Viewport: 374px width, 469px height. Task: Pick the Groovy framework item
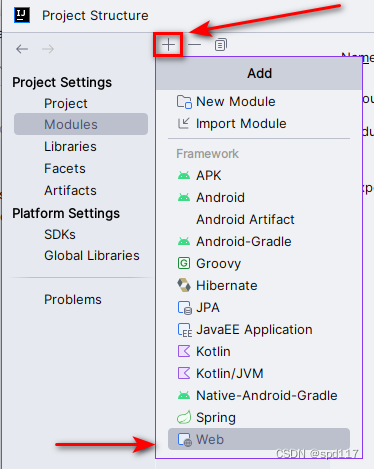(x=259, y=263)
